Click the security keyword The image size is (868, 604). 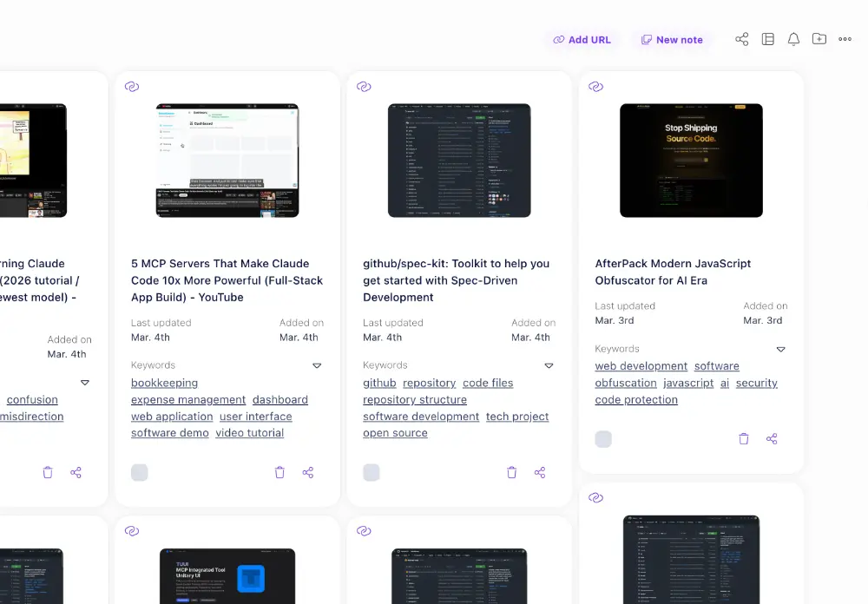tap(757, 383)
